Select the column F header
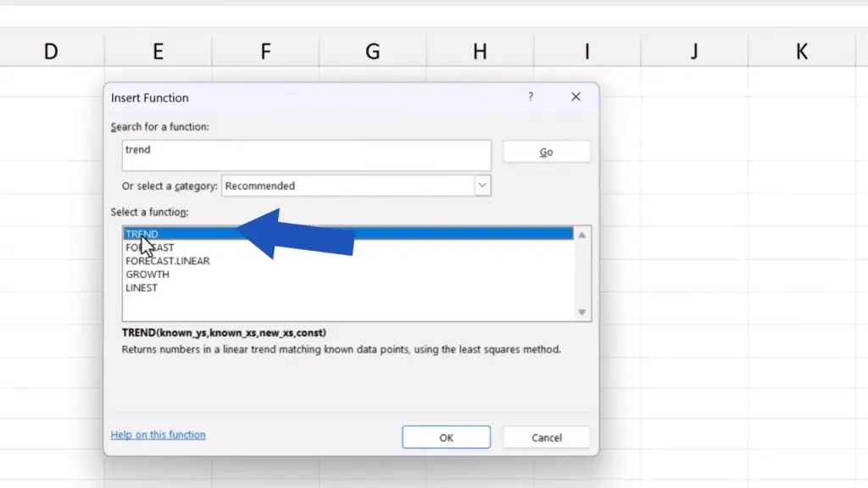Viewport: 868px width, 488px height. [265, 52]
